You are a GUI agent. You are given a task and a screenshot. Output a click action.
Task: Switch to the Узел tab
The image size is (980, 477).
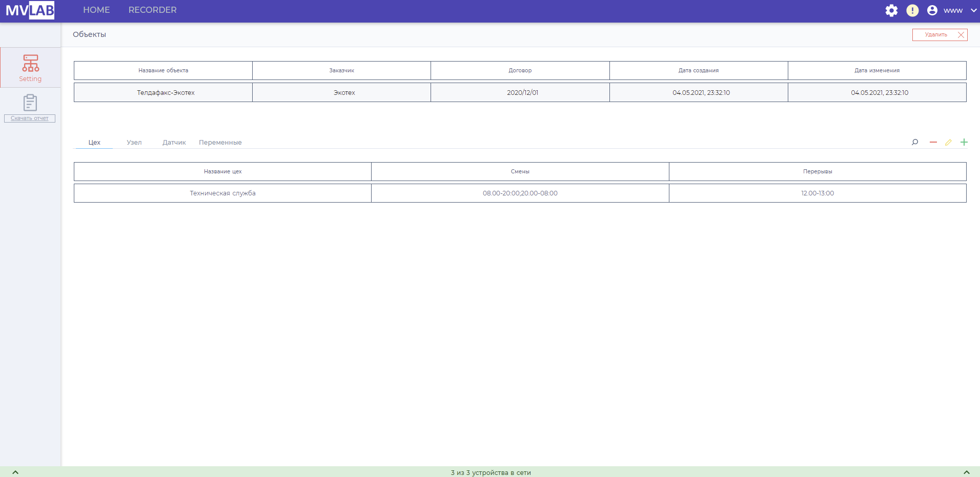click(x=134, y=143)
